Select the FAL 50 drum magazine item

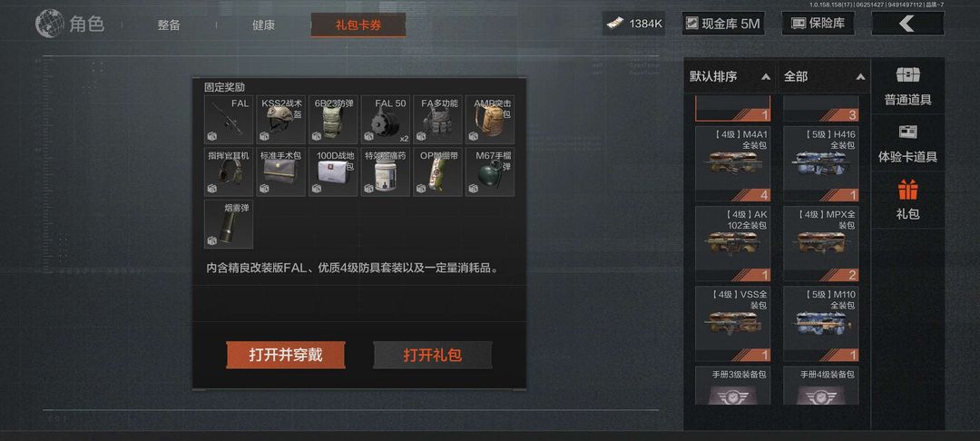point(386,119)
